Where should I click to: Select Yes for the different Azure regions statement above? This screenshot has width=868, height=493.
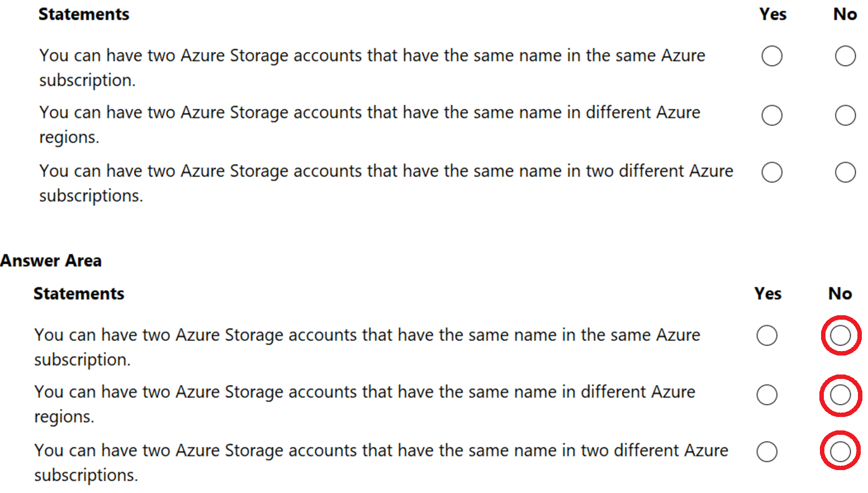(x=772, y=115)
